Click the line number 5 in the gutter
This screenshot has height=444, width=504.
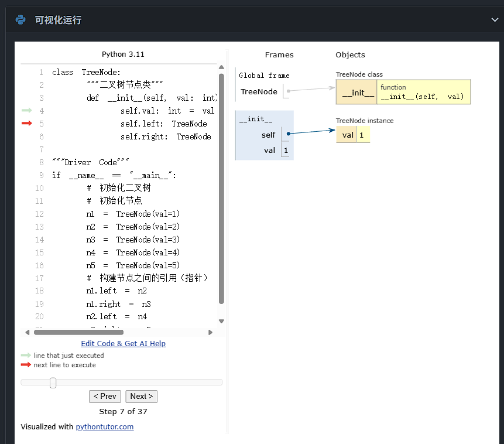42,124
